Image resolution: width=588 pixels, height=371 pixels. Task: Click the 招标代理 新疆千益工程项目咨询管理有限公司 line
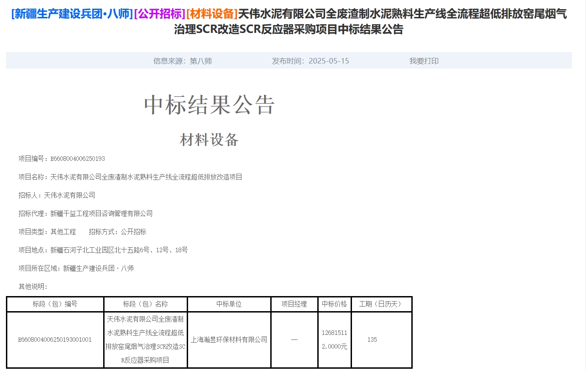(85, 213)
